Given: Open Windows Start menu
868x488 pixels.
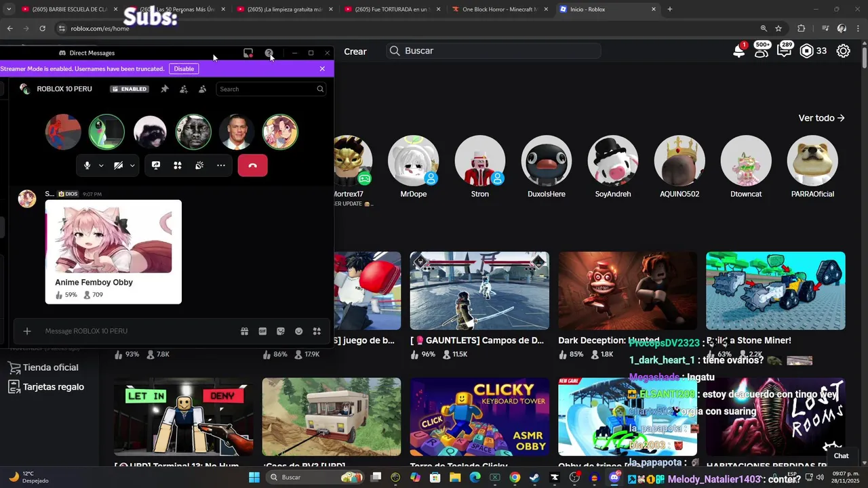Looking at the screenshot, I should click(254, 477).
